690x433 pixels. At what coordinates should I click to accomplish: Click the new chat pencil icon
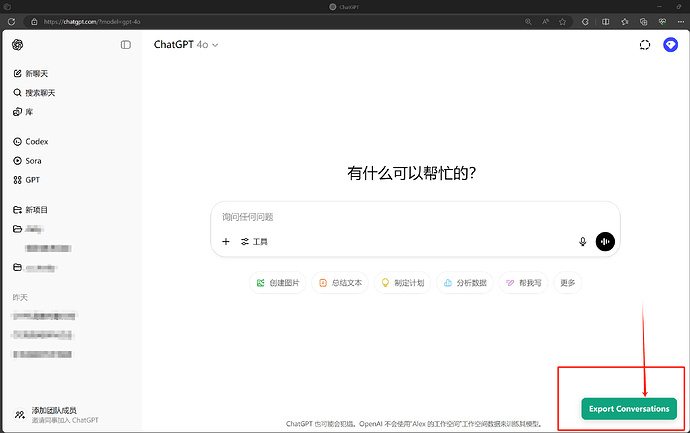pyautogui.click(x=17, y=73)
